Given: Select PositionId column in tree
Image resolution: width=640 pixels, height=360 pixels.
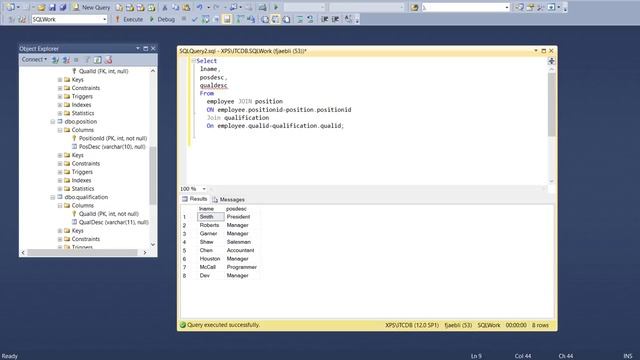Looking at the screenshot, I should pos(113,138).
